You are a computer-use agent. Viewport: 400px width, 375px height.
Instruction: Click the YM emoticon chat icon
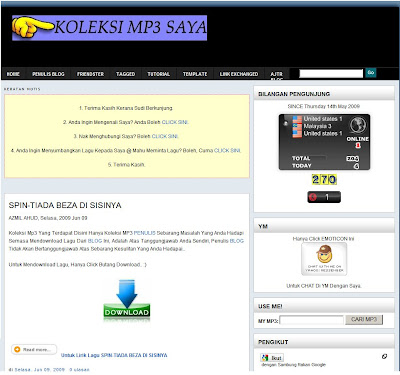click(324, 259)
